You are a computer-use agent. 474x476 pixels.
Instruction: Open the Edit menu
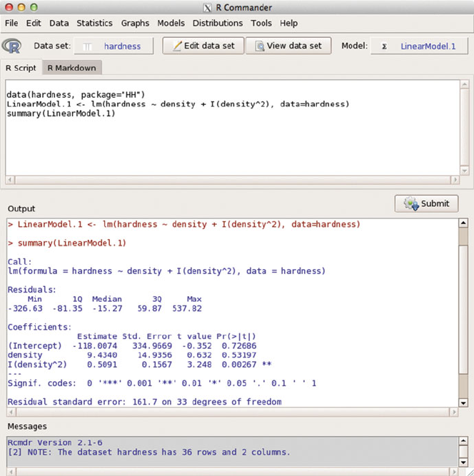click(34, 23)
